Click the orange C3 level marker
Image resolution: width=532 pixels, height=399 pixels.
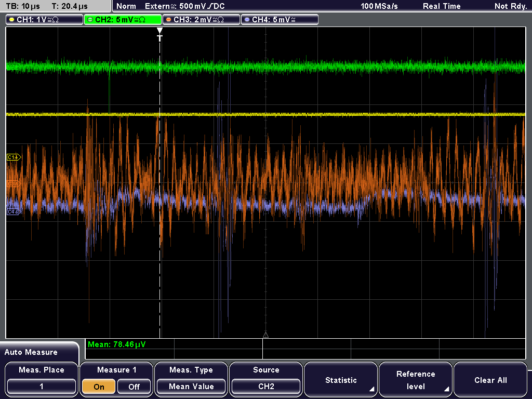click(14, 183)
